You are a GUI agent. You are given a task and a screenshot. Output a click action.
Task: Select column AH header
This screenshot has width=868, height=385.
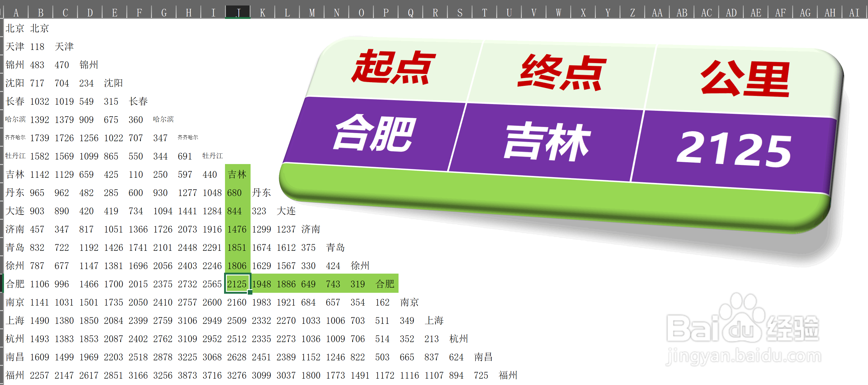(x=830, y=12)
